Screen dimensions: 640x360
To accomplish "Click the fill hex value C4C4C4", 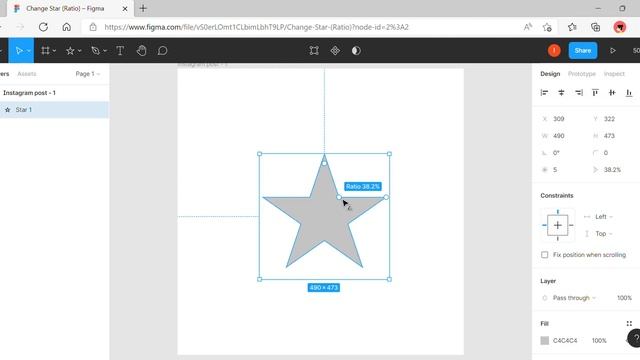I will click(565, 340).
